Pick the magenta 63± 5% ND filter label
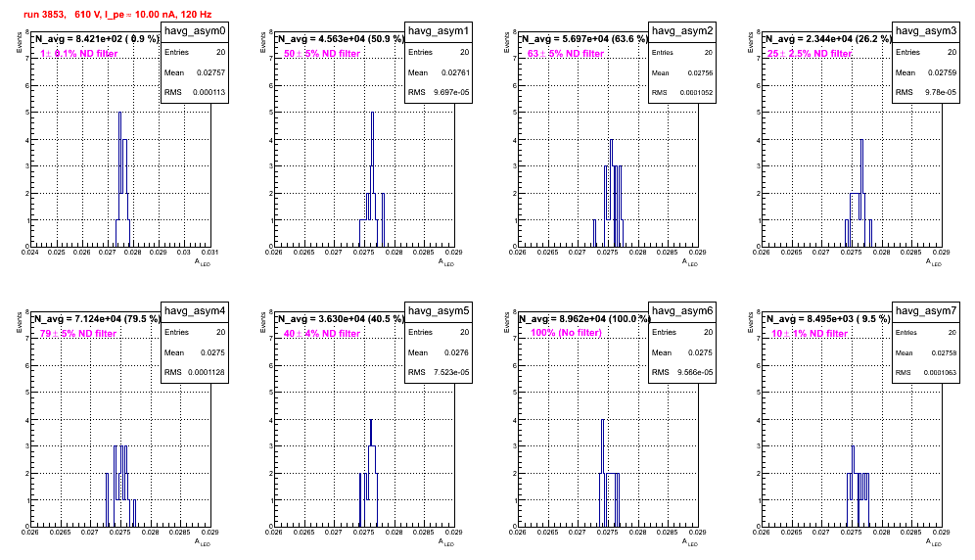 (x=566, y=54)
